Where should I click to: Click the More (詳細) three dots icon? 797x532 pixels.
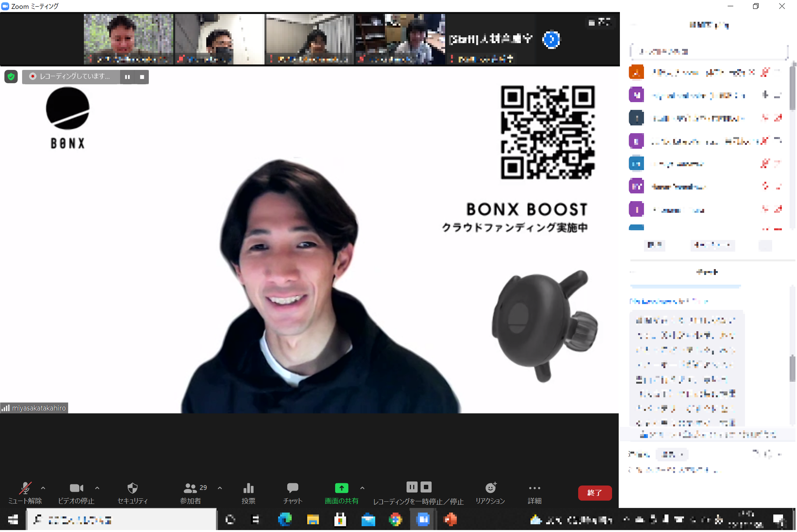tap(534, 488)
